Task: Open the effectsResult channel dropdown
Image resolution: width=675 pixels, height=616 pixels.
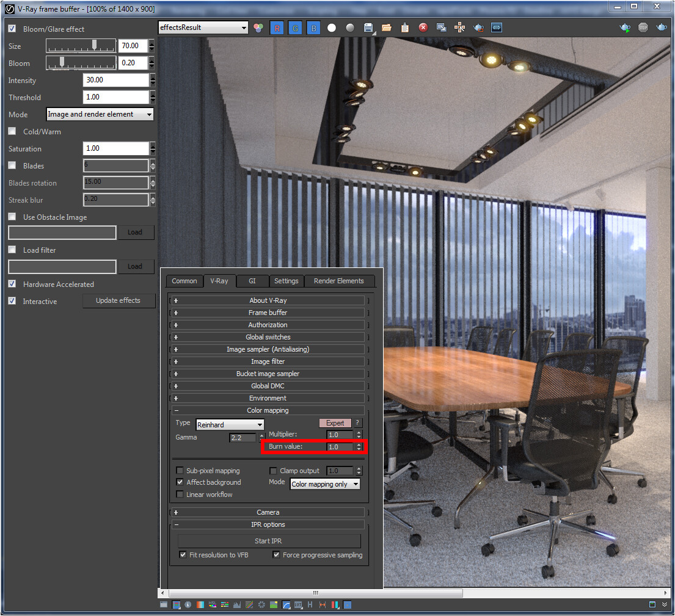Action: (203, 27)
